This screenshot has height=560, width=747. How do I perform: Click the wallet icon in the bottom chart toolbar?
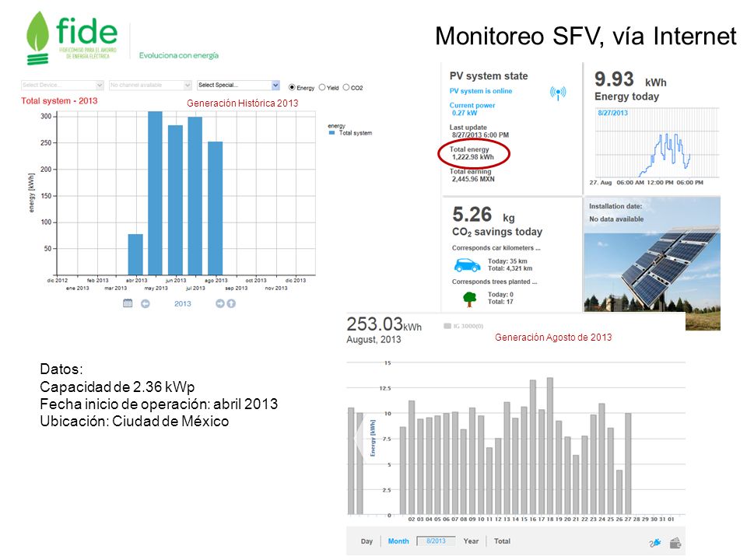[x=675, y=542]
